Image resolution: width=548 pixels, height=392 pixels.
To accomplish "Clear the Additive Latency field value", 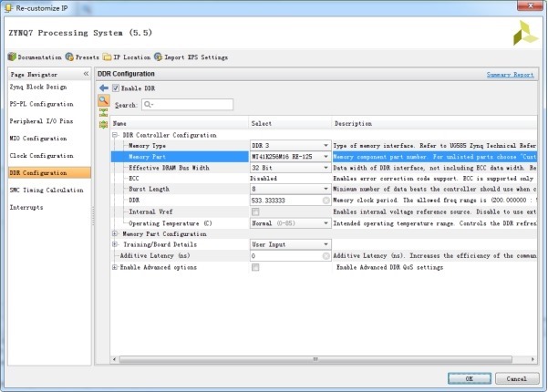I will pos(326,256).
